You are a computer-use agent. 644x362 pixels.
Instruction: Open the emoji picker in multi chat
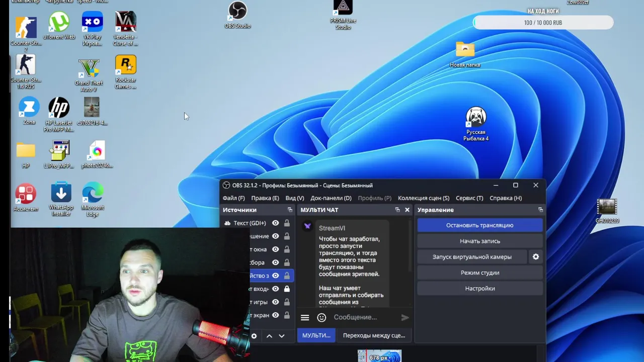tap(321, 317)
